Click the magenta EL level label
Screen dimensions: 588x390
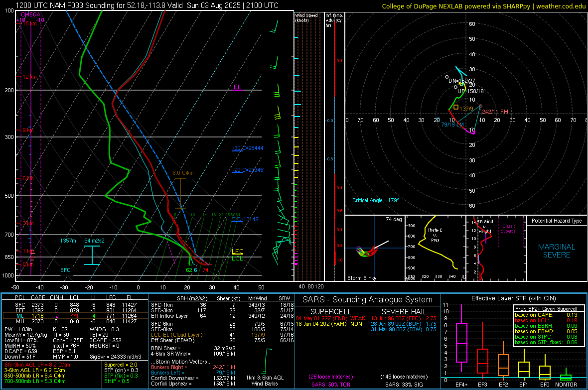pos(237,87)
